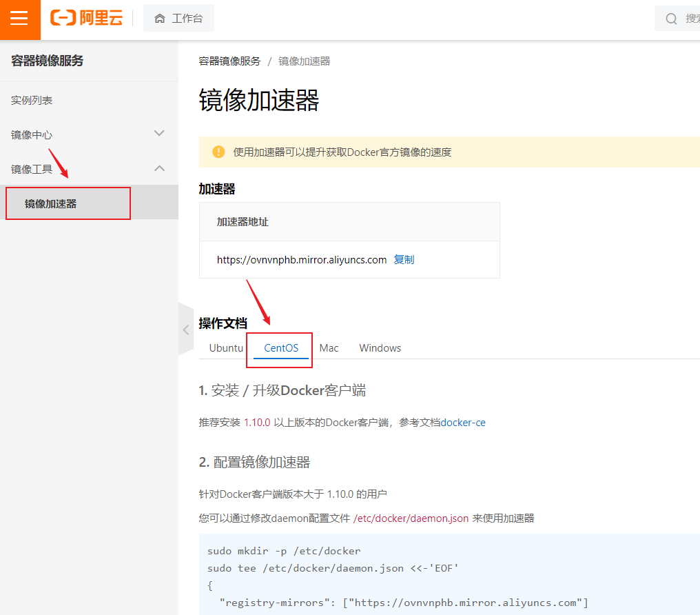700x615 pixels.
Task: Click the sudo mkdir -p /etc/docker line
Action: pos(283,551)
